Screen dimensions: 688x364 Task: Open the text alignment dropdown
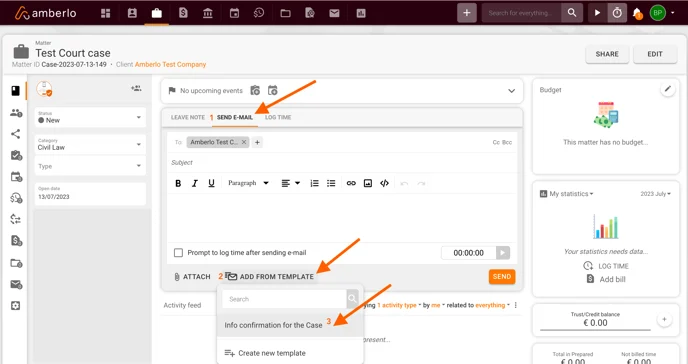pos(290,183)
